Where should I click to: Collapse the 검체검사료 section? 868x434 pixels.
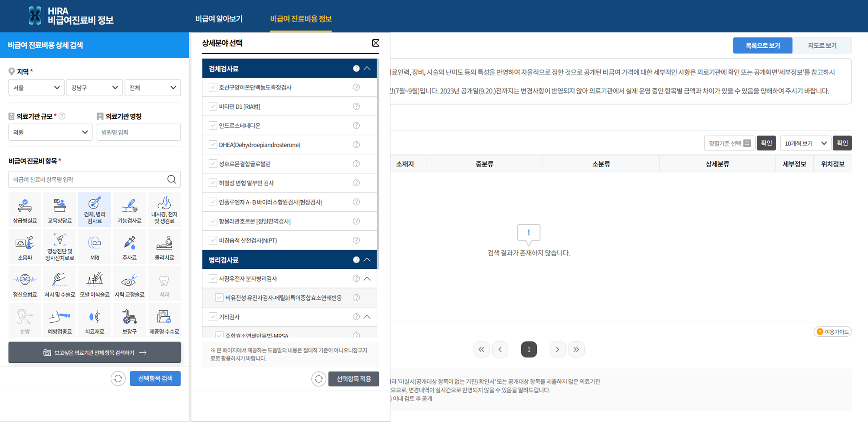point(367,68)
